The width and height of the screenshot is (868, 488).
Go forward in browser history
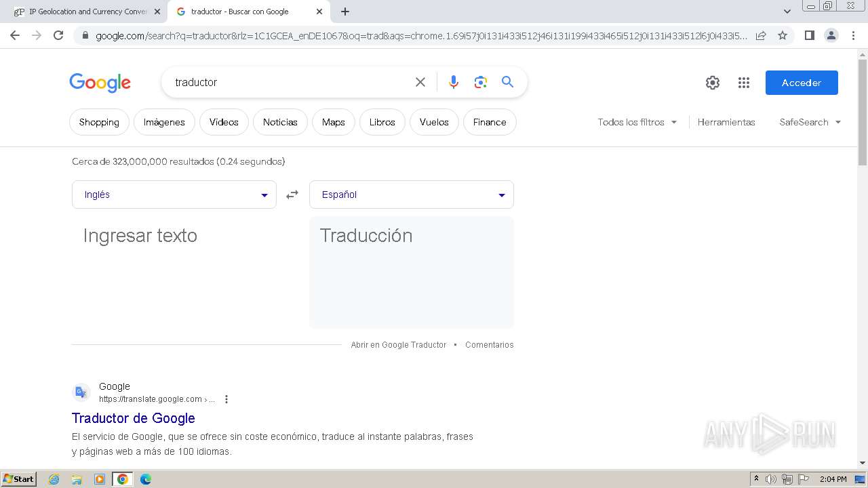pos(37,35)
